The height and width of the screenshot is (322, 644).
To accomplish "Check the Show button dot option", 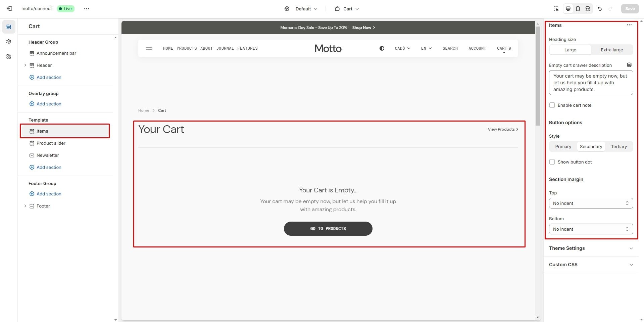I will pos(552,162).
